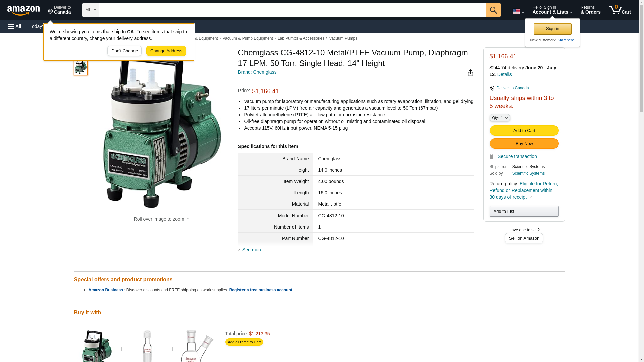Expand the return policy details chevron
This screenshot has width=644, height=362.
click(x=531, y=197)
